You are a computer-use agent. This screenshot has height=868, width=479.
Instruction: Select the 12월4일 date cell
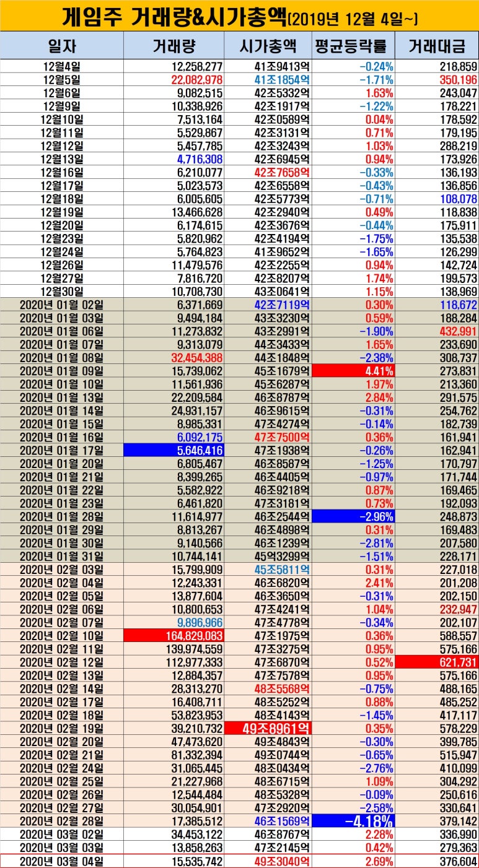62,66
